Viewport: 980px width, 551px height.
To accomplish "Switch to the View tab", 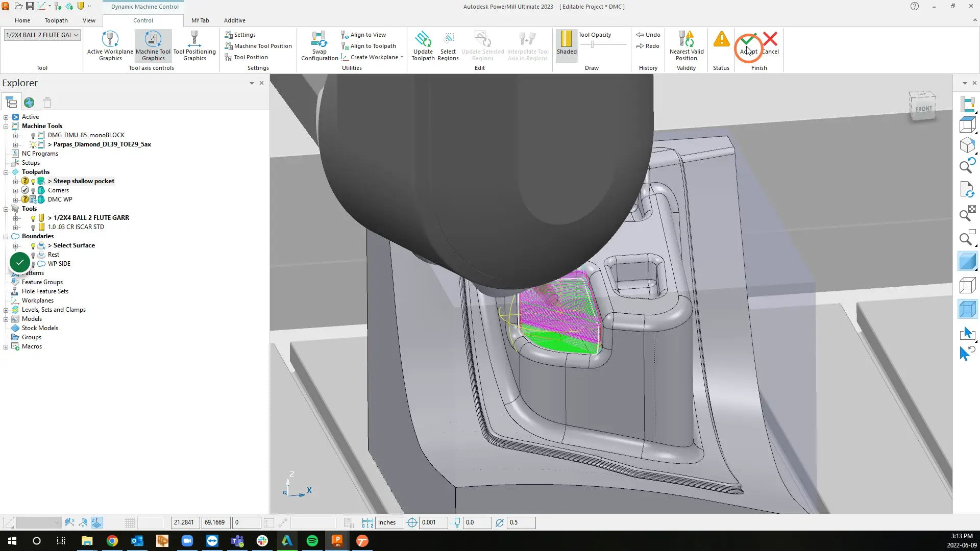I will point(89,20).
